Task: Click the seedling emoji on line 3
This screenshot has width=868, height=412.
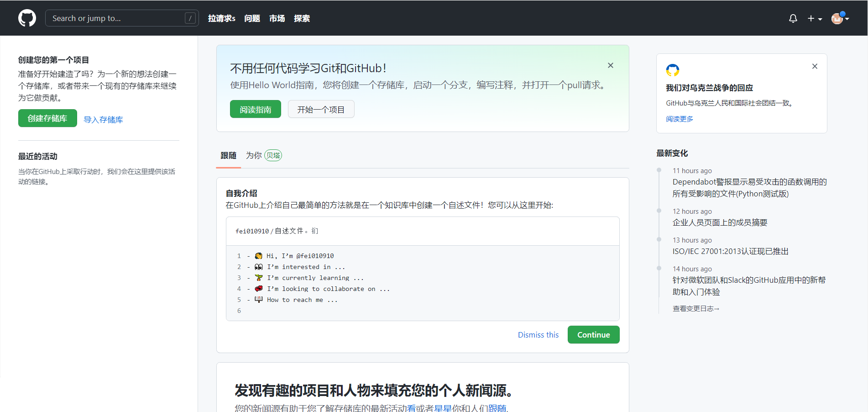Action: click(259, 278)
